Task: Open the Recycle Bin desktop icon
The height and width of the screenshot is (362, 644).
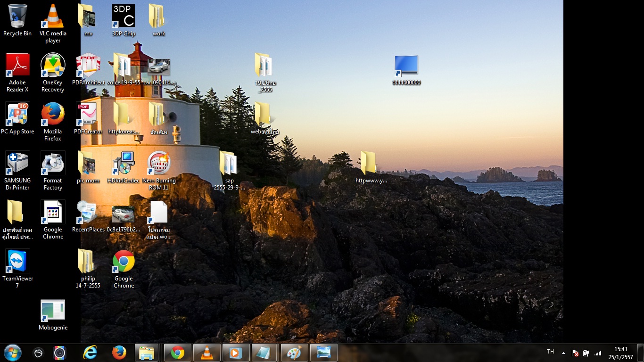Action: [x=17, y=20]
